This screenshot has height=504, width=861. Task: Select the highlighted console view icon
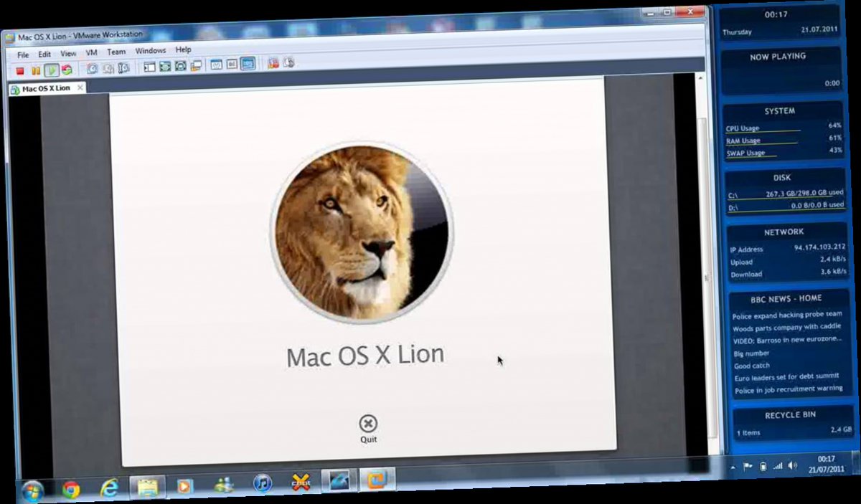pos(248,64)
